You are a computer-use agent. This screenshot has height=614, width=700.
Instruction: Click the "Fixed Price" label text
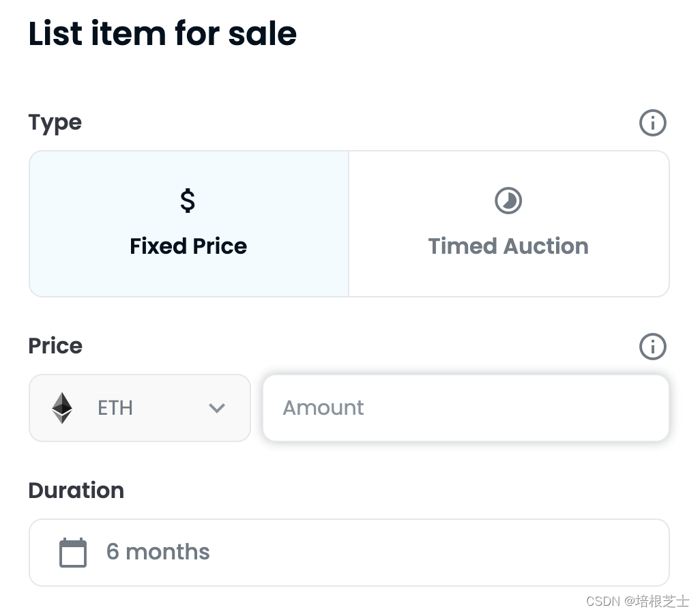[188, 246]
